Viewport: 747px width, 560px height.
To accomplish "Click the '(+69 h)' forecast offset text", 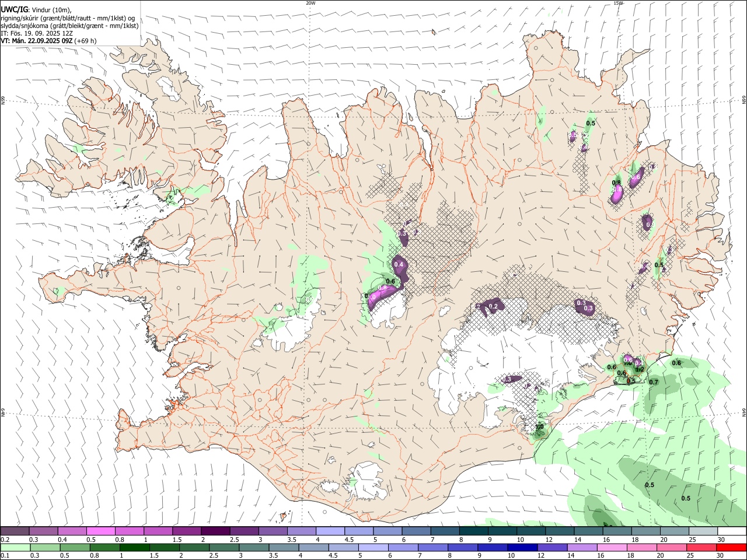I will pos(85,41).
